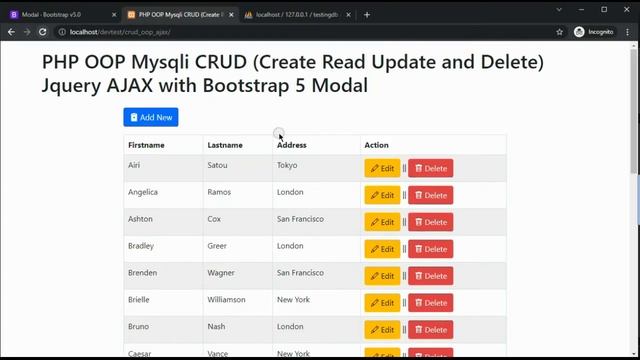View site information icon in address bar

pyautogui.click(x=62, y=32)
